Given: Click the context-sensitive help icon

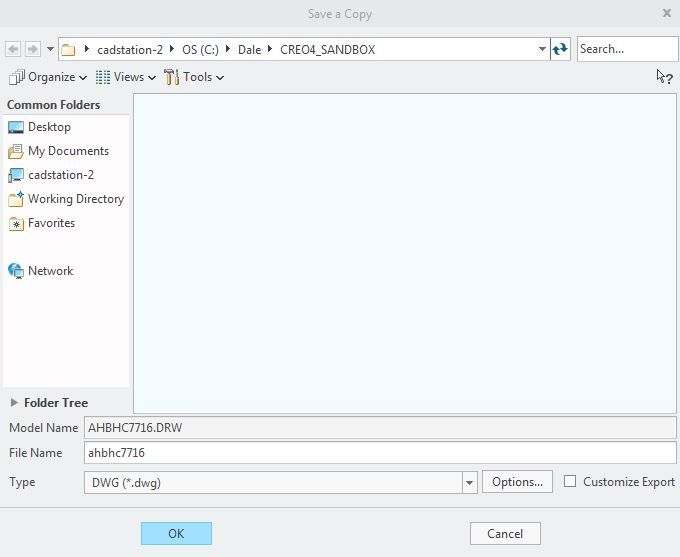Looking at the screenshot, I should 665,77.
